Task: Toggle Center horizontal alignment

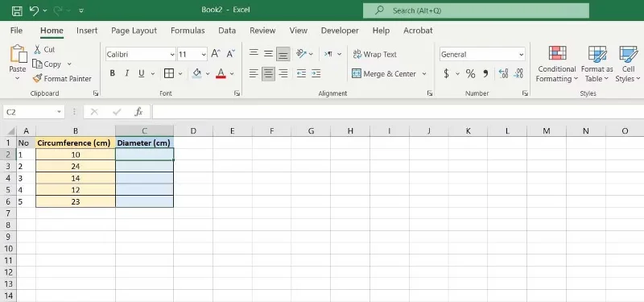Action: [269, 73]
